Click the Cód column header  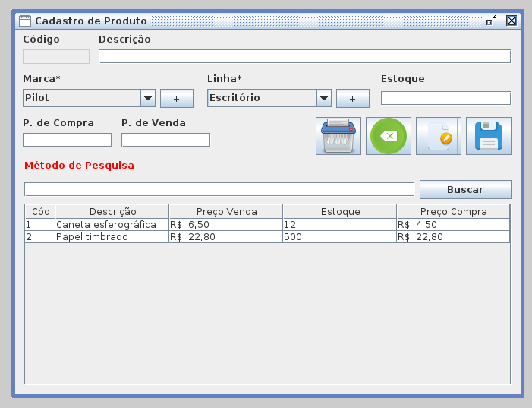40,212
